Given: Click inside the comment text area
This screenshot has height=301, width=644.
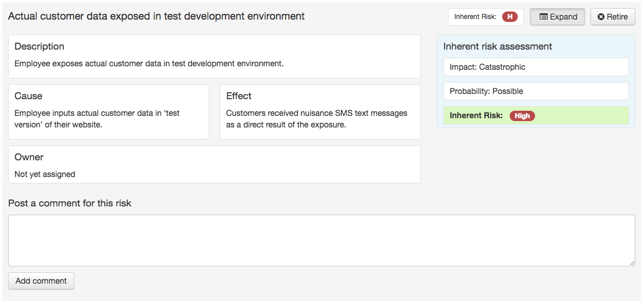Looking at the screenshot, I should (x=321, y=240).
